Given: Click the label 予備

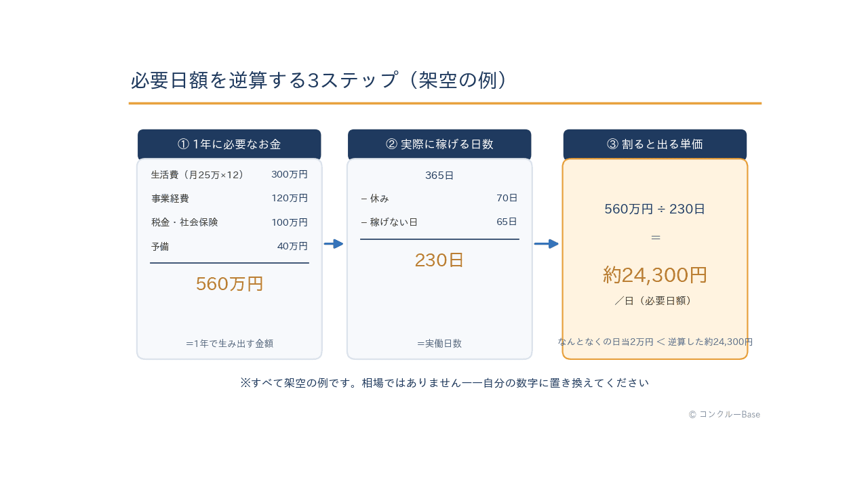Looking at the screenshot, I should (x=160, y=247).
